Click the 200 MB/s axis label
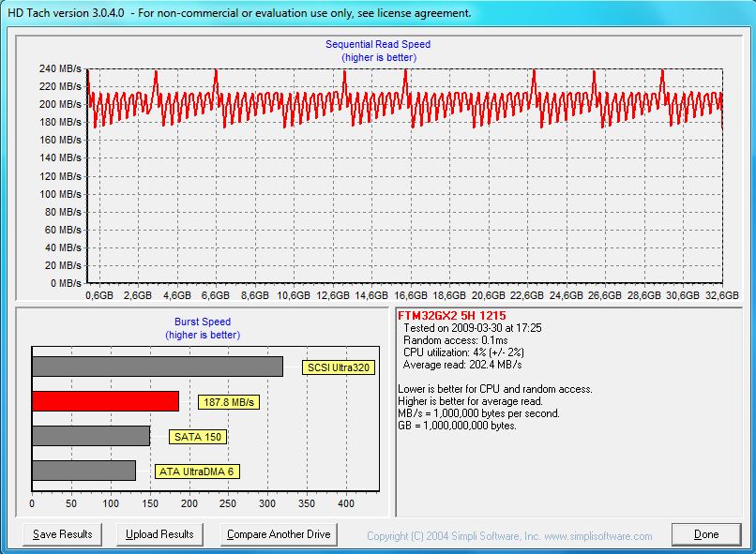Image resolution: width=756 pixels, height=554 pixels. click(60, 105)
